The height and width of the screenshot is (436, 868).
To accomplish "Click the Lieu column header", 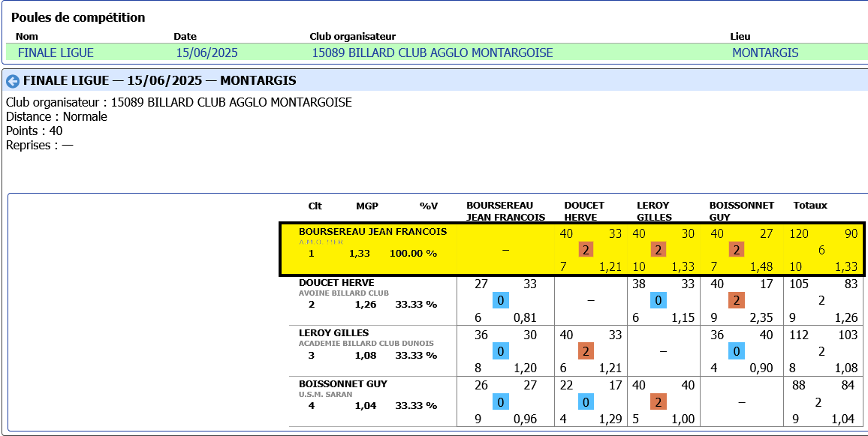I will 740,36.
